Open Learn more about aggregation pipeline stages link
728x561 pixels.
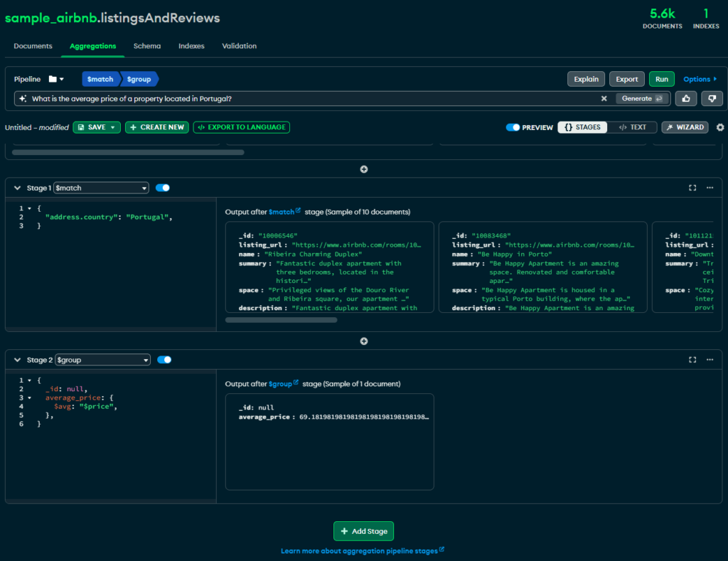362,551
